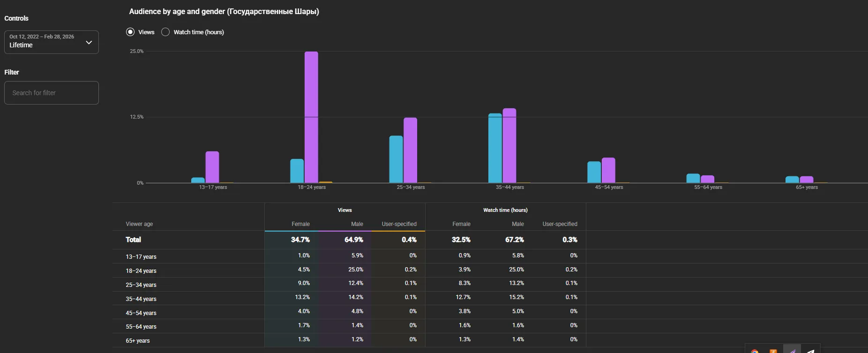The width and height of the screenshot is (868, 353).
Task: Click the blue female bar for 35–44 years
Action: coord(495,148)
